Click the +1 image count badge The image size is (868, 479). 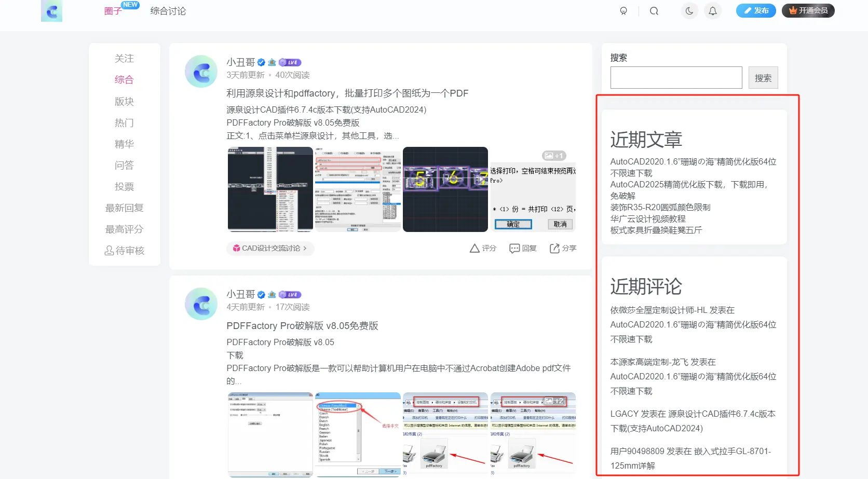coord(554,156)
